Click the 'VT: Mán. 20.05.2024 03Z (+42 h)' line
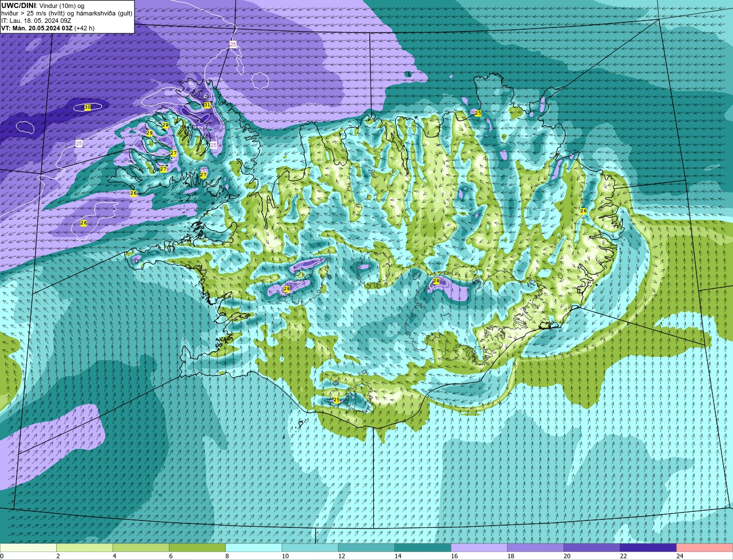Viewport: 733px width, 560px height. (48, 27)
